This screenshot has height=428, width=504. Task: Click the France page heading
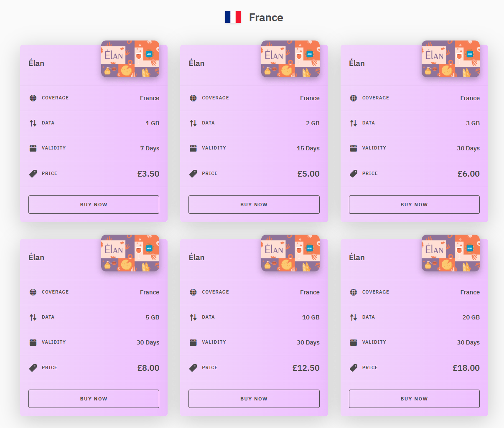pyautogui.click(x=266, y=18)
